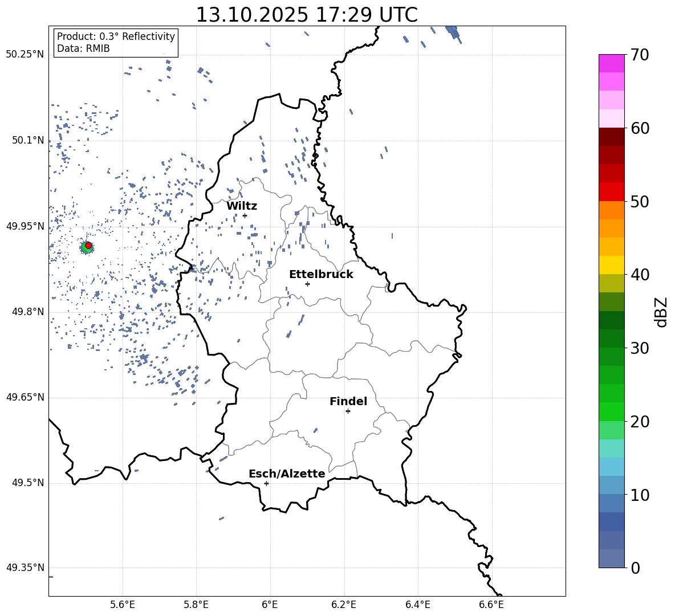The image size is (675, 616).
Task: Click the latitude label 49.95°N
Action: [25, 226]
